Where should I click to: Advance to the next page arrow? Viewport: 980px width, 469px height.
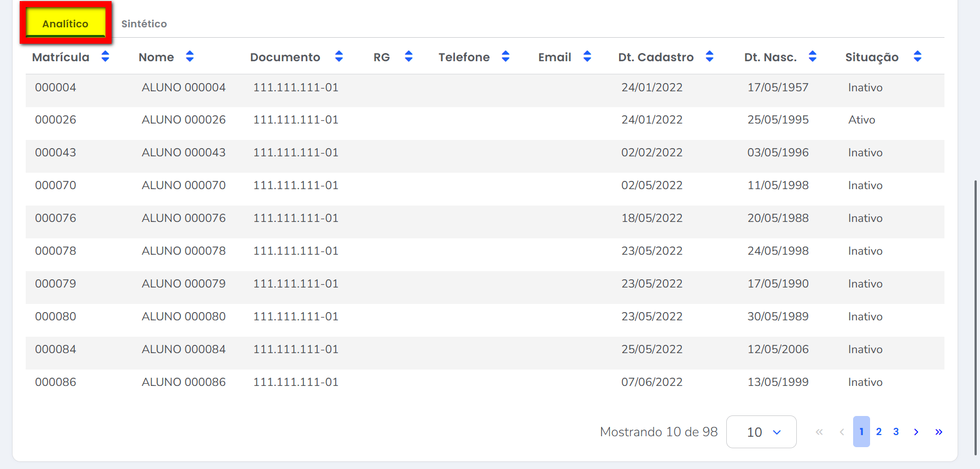916,432
